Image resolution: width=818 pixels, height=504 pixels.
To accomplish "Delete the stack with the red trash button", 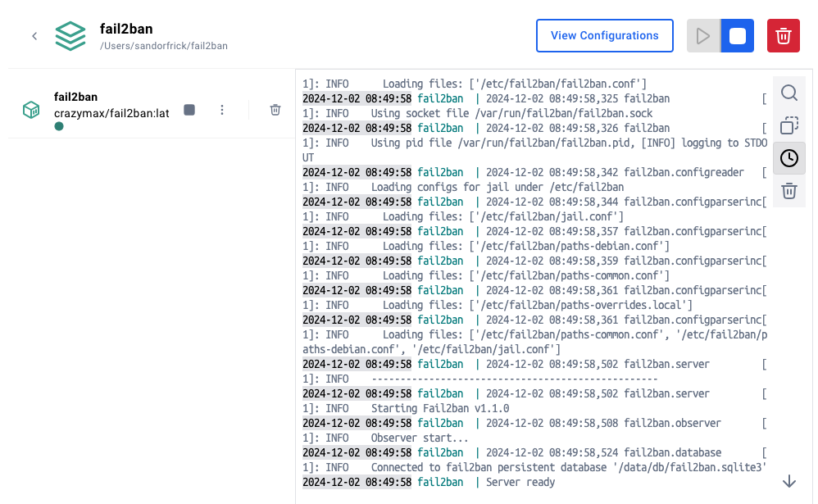I will click(783, 36).
